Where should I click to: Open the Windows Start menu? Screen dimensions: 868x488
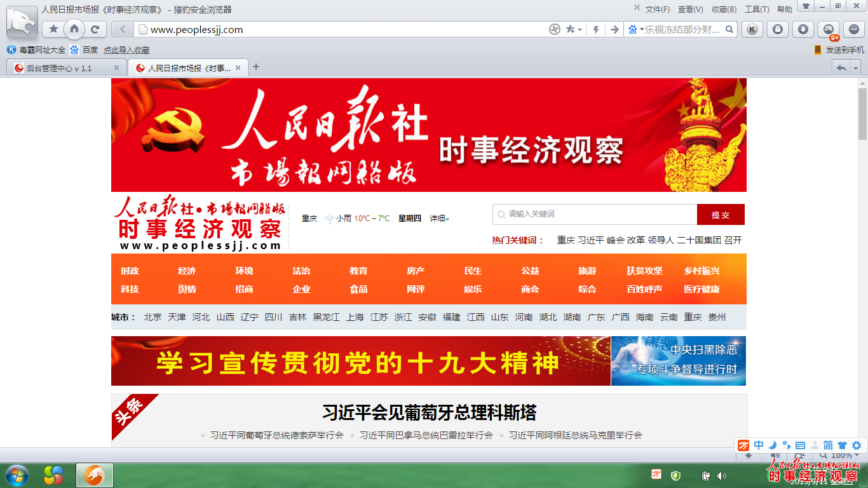click(17, 475)
